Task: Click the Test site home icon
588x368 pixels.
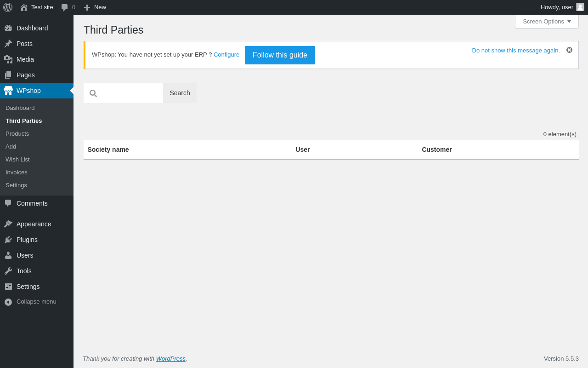Action: [24, 7]
